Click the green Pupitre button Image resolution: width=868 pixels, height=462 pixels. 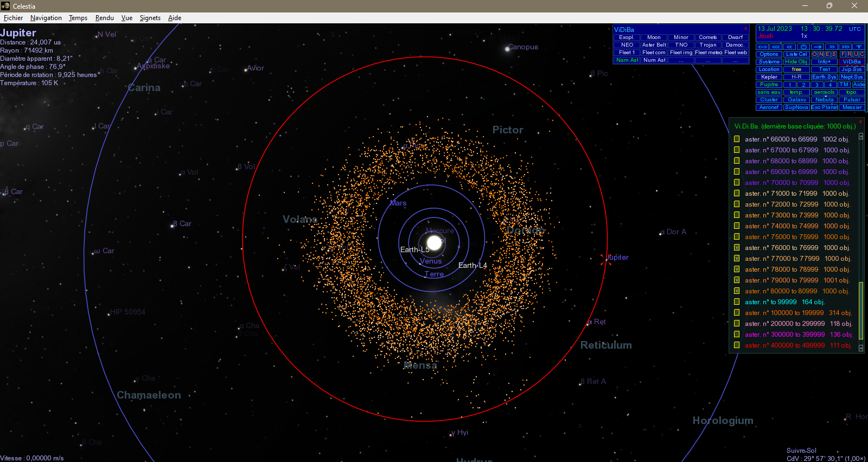point(769,85)
